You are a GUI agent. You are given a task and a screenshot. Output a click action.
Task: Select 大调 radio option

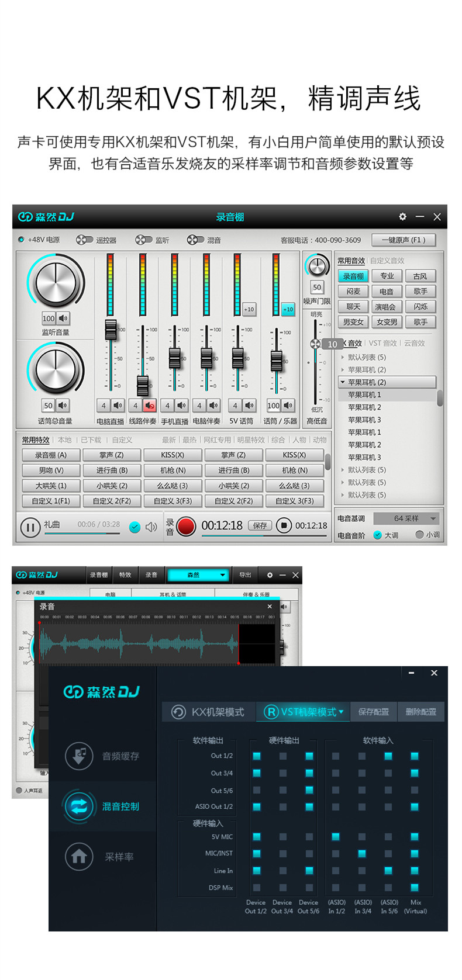coord(378,535)
